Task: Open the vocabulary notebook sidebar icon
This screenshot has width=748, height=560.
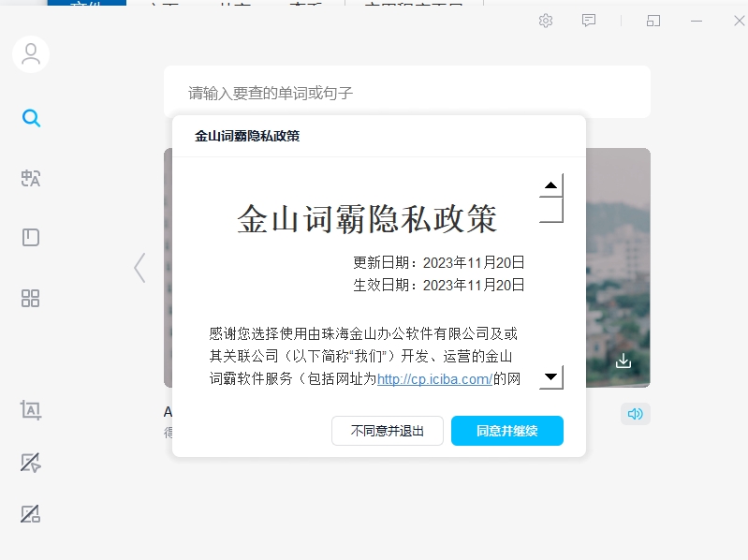Action: [31, 237]
